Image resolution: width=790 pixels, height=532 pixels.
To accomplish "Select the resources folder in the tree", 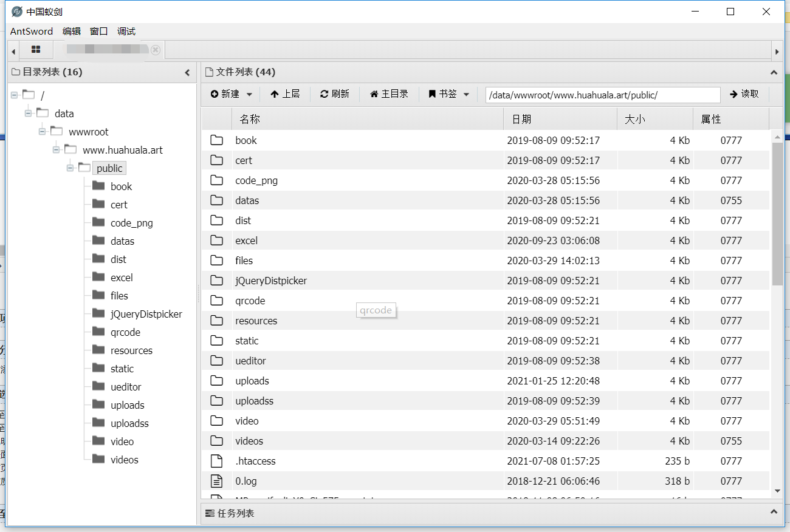I will click(131, 350).
